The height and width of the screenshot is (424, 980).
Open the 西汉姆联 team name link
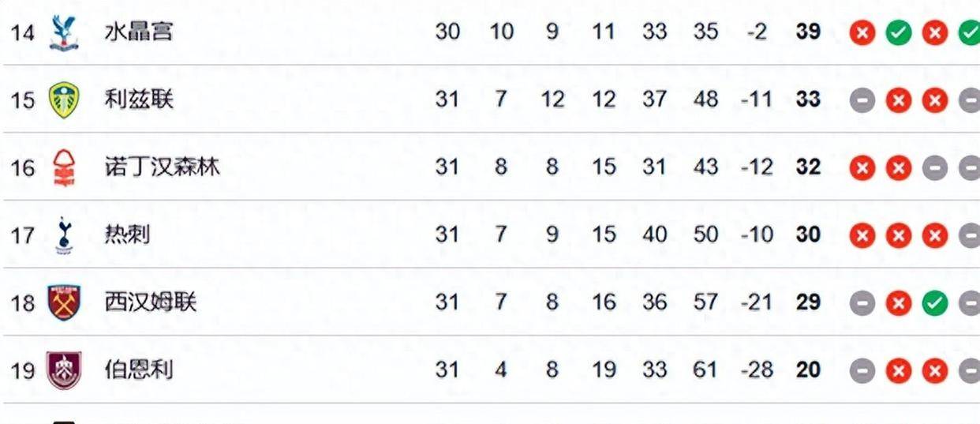[x=150, y=302]
